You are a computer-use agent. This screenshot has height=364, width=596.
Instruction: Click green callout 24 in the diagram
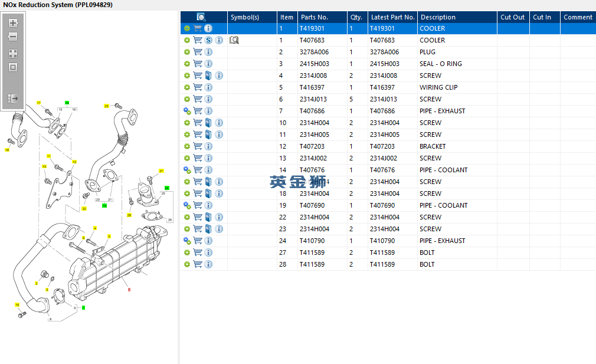coord(166,188)
